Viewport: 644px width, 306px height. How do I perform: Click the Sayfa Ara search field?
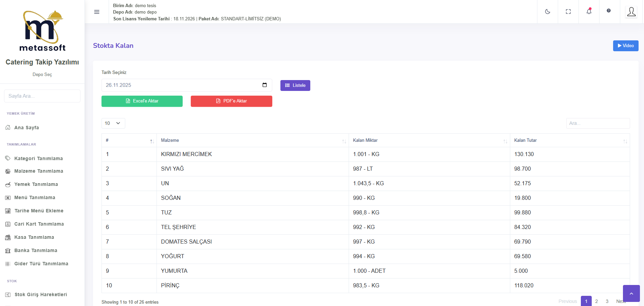tap(42, 96)
